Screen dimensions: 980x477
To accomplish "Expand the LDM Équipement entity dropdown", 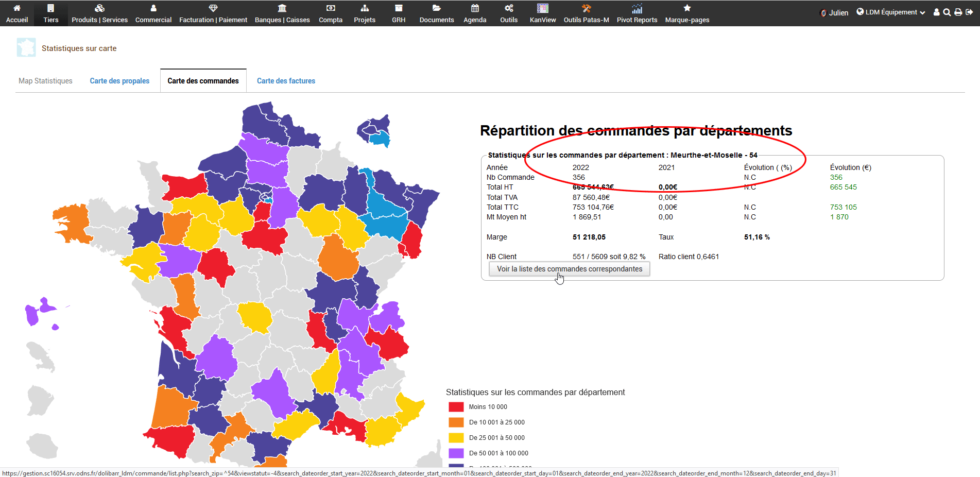I will point(891,12).
